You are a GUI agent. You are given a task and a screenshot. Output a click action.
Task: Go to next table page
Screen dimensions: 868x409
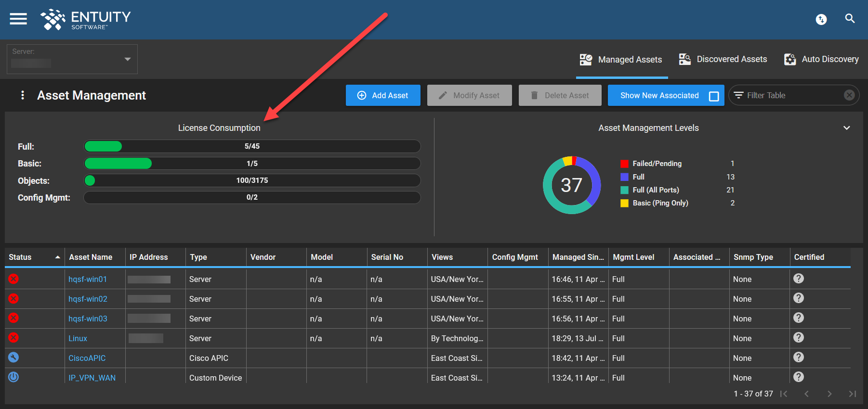[x=829, y=394]
